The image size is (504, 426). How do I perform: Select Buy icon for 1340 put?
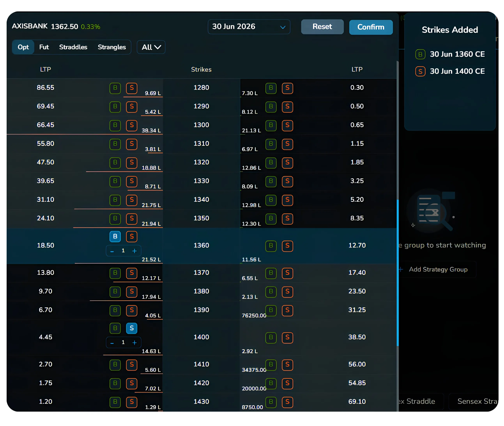(271, 200)
